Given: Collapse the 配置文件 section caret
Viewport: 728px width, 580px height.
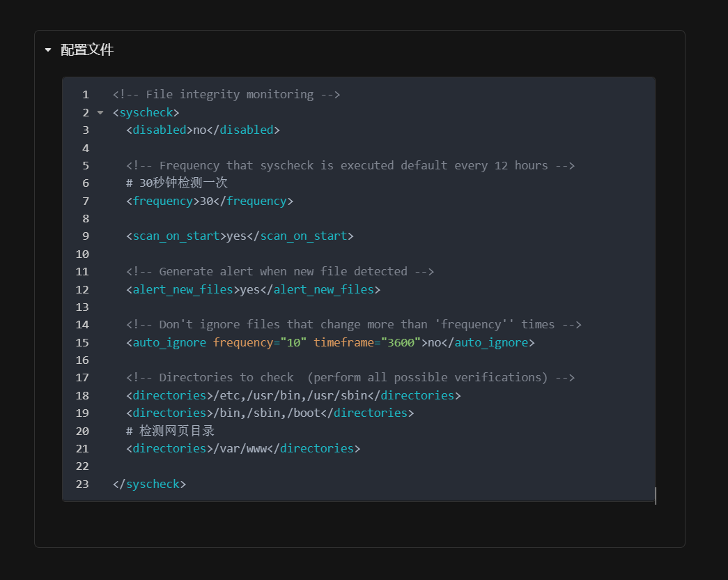Looking at the screenshot, I should [x=48, y=50].
